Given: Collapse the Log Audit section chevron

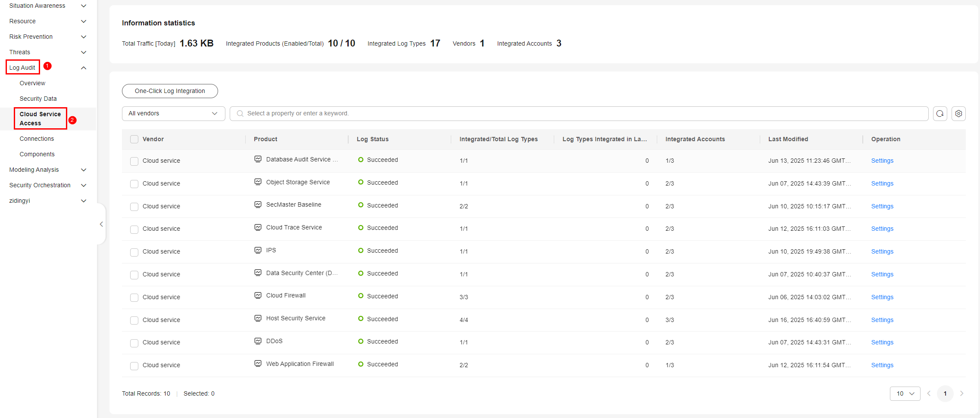Looking at the screenshot, I should pos(84,68).
